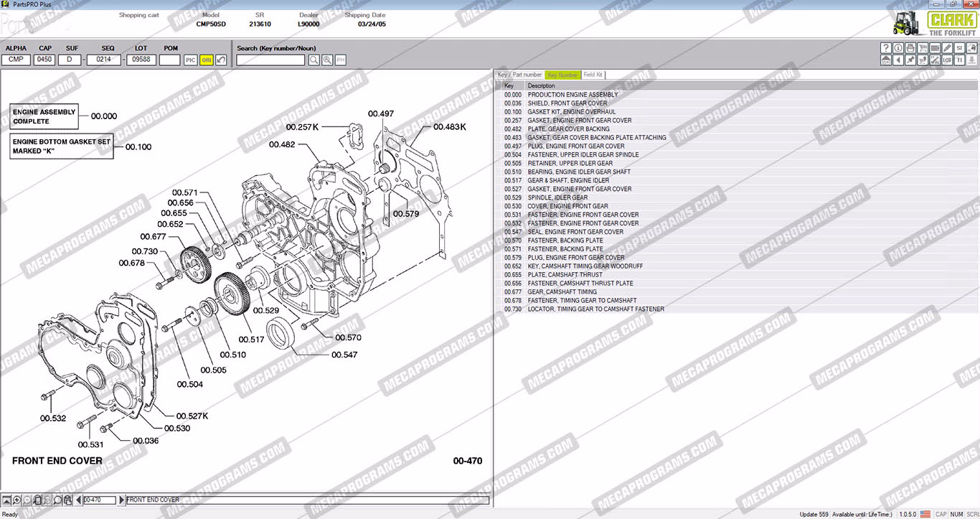
Task: Click the Search Key number/Noun input box
Action: coord(270,60)
